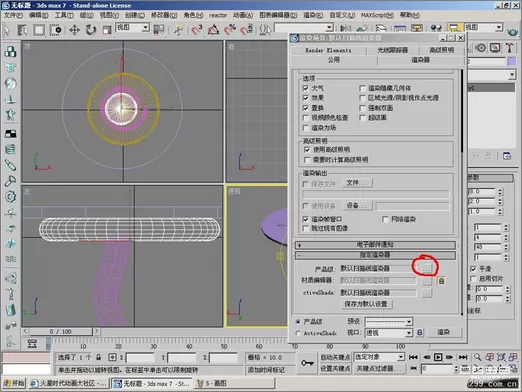Enable 网络渲染 (Net Render) checkbox
Viewport: 522px width, 392px height.
[x=386, y=219]
